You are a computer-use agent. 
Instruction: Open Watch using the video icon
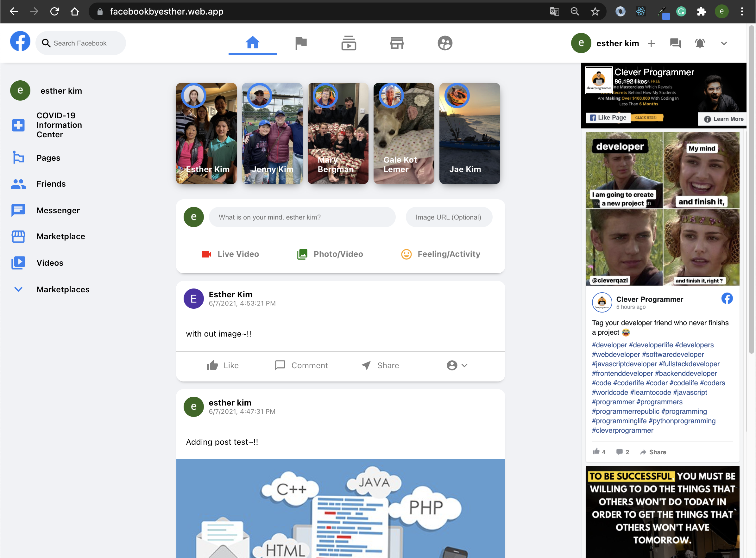pos(349,43)
